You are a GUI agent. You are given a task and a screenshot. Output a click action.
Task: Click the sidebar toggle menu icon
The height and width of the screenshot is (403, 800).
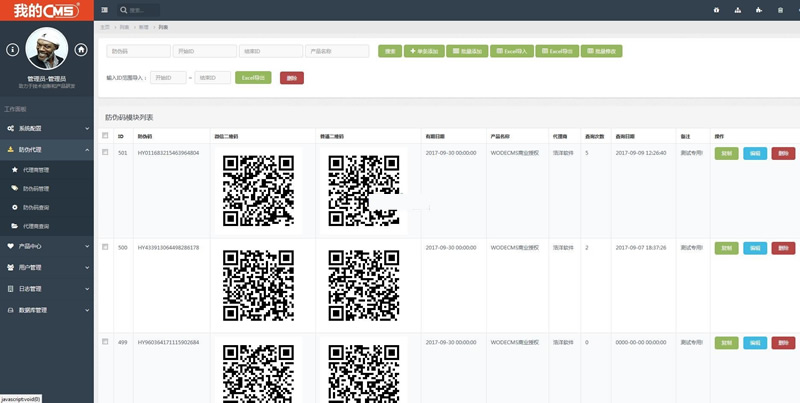pos(105,10)
